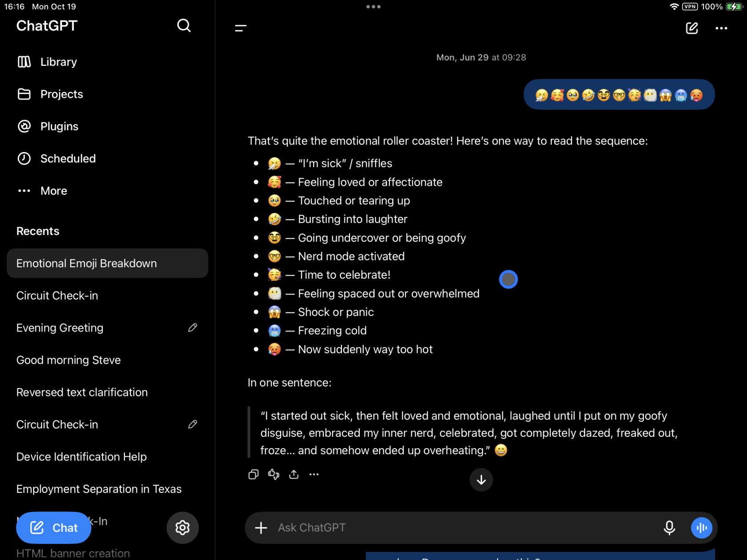Open more actions below the response

(x=314, y=474)
